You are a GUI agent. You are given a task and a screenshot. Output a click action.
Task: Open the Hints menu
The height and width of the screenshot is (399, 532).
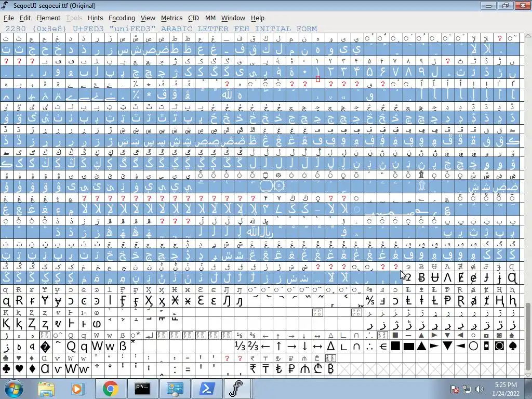(x=96, y=18)
